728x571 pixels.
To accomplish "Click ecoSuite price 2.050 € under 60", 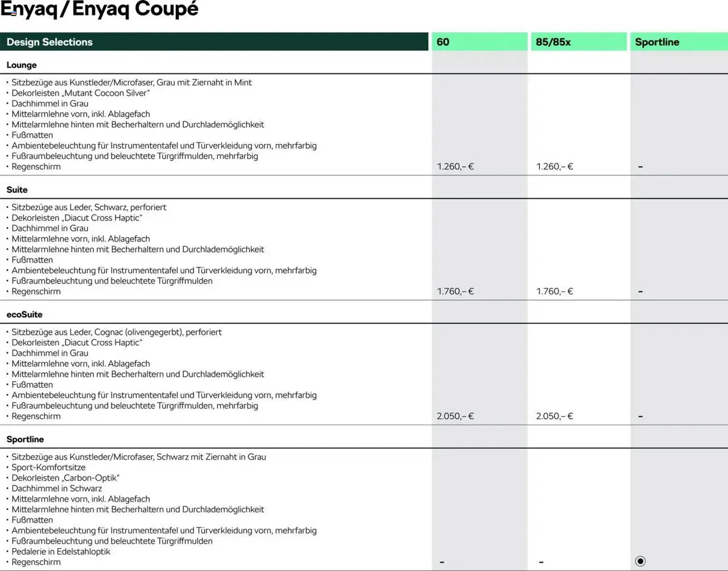I will tap(455, 416).
